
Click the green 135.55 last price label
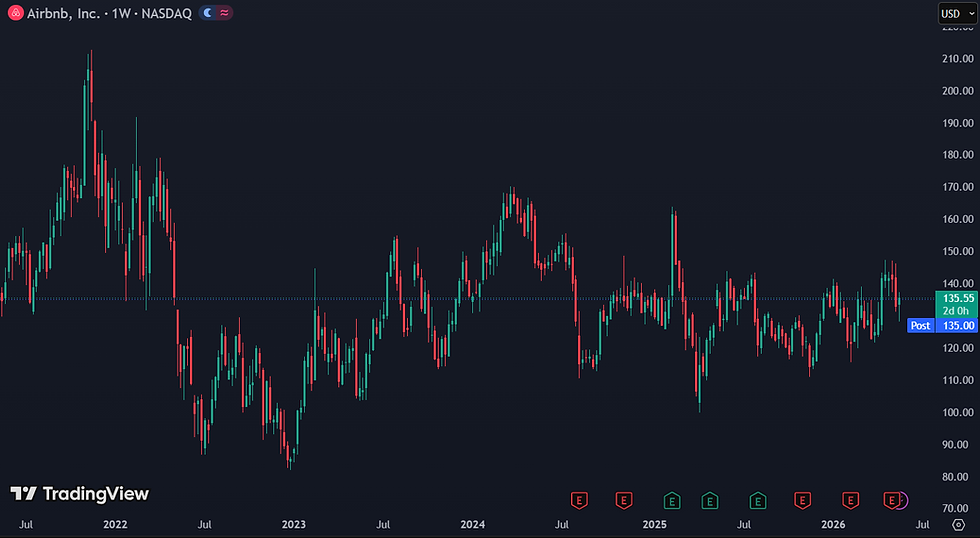tap(958, 298)
